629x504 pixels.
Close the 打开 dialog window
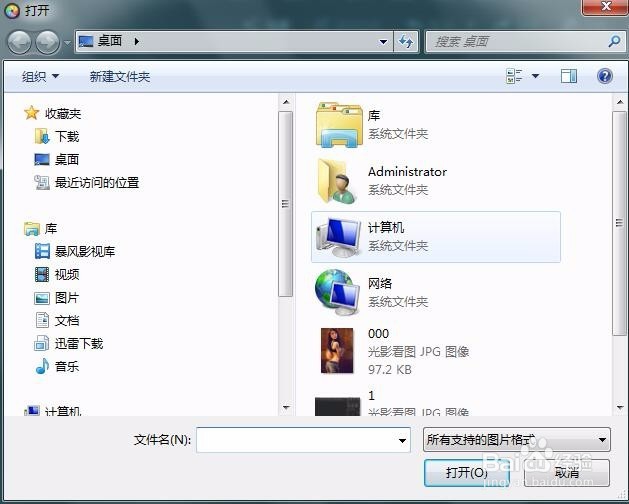click(x=605, y=7)
